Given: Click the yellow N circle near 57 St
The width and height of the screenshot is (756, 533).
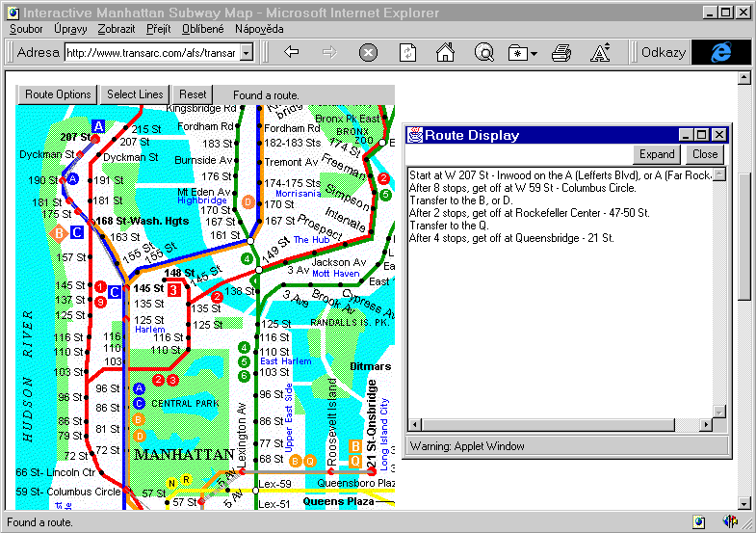Looking at the screenshot, I should click(x=171, y=483).
